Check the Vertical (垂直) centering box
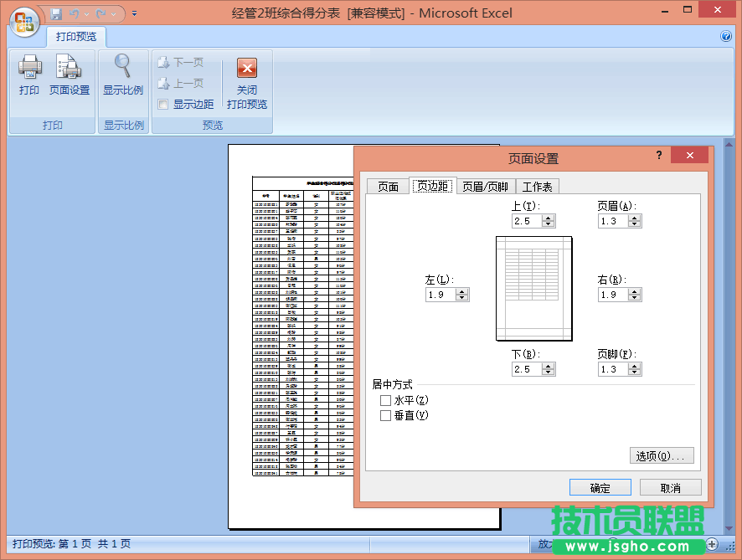Viewport: 742px width, 560px height. (x=385, y=416)
